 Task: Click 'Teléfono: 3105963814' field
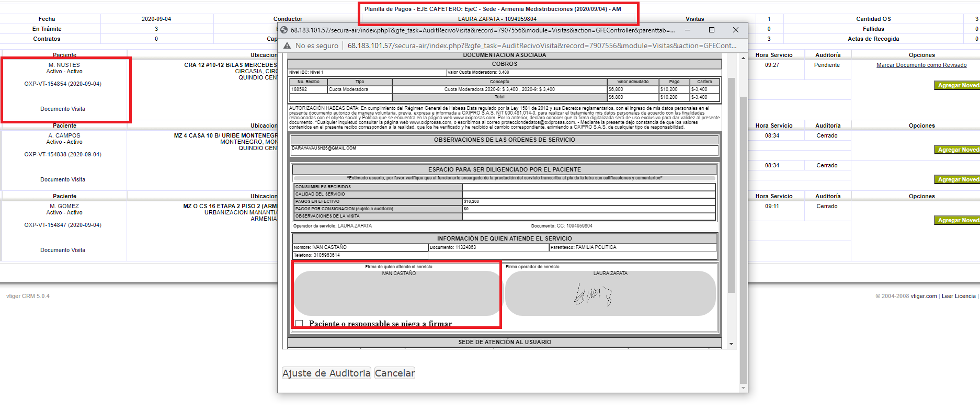click(360, 255)
